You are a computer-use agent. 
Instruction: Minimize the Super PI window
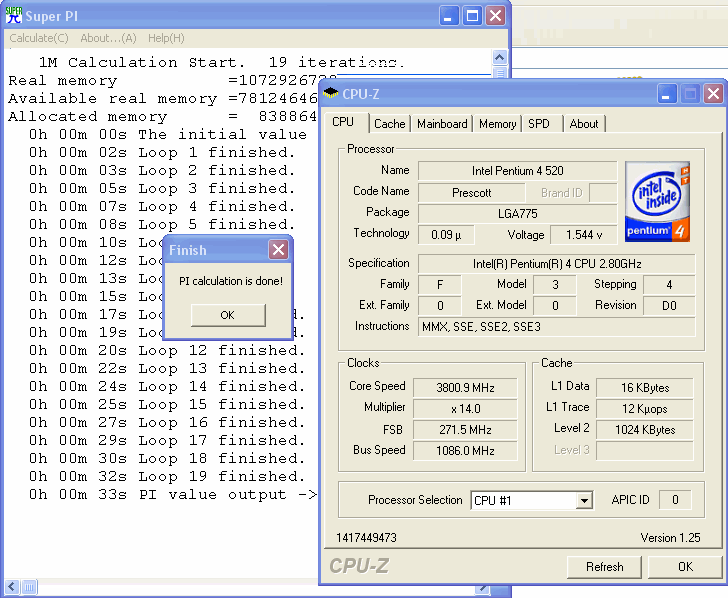(448, 16)
